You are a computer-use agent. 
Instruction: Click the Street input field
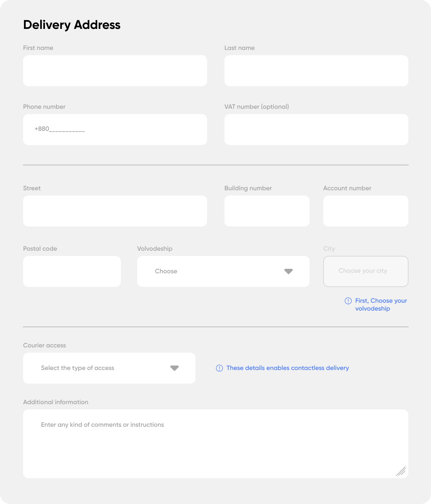tap(115, 211)
